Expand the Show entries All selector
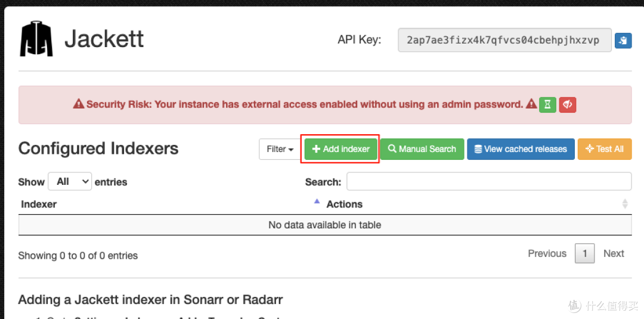The image size is (644, 319). pyautogui.click(x=70, y=181)
